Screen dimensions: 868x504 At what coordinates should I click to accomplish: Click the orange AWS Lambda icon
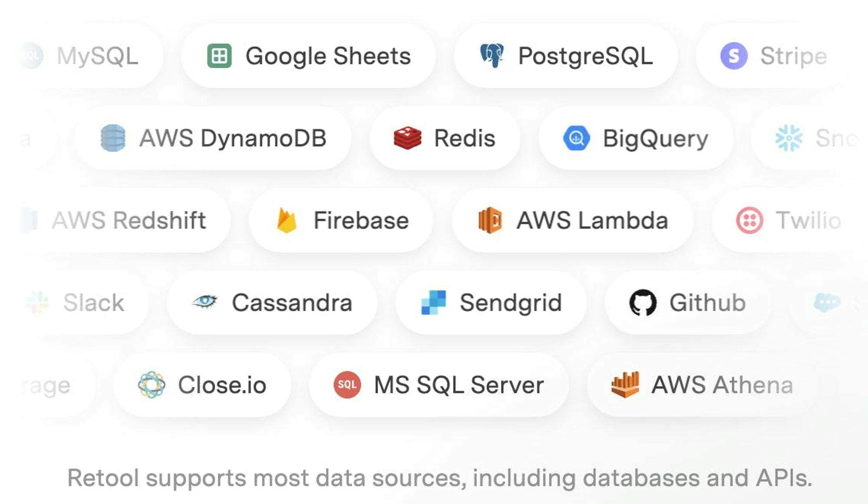point(490,220)
